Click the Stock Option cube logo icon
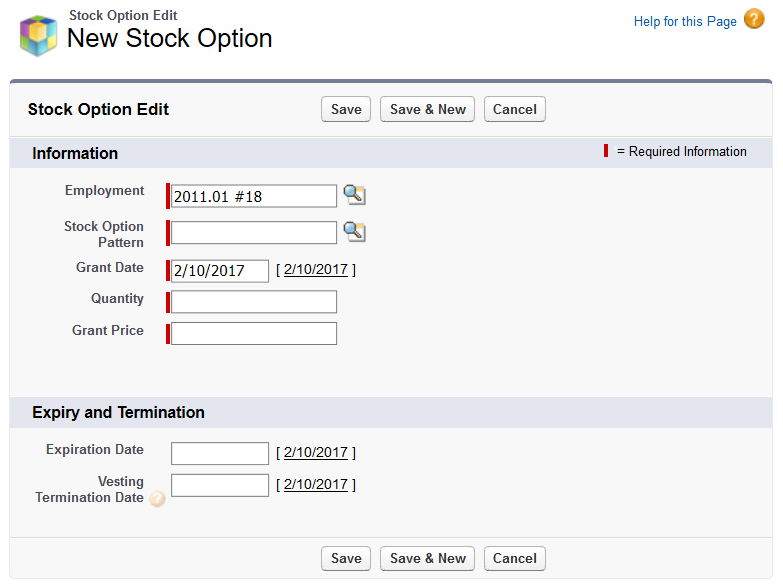This screenshot has height=588, width=783. (x=39, y=34)
